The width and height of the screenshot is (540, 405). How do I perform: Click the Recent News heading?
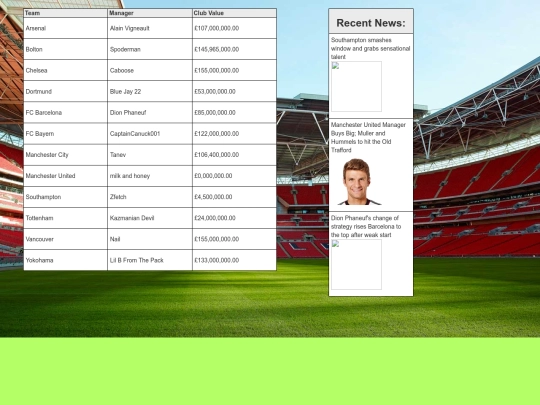(x=371, y=23)
